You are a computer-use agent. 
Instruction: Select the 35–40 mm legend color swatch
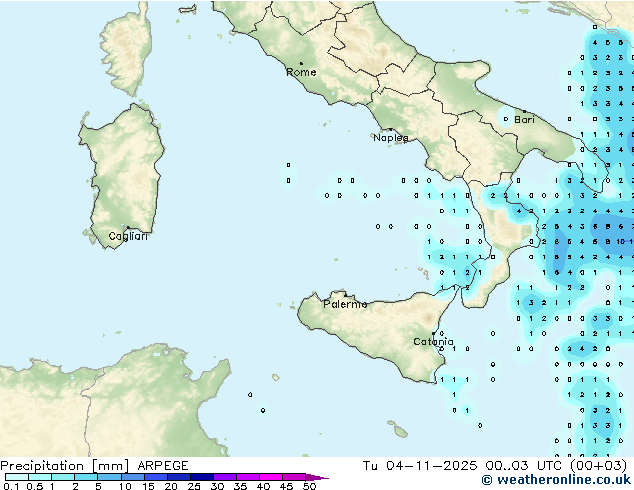click(x=247, y=477)
